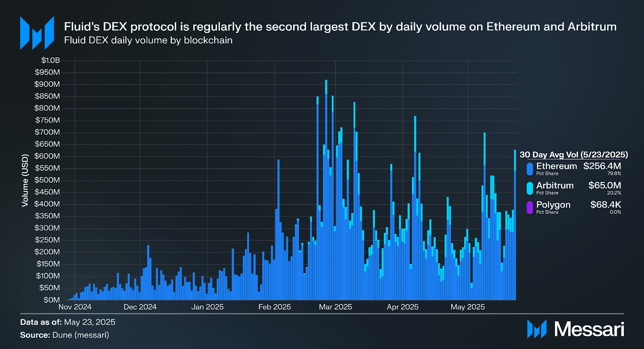
Task: Click the $256.4M Ethereum volume value
Action: click(602, 166)
